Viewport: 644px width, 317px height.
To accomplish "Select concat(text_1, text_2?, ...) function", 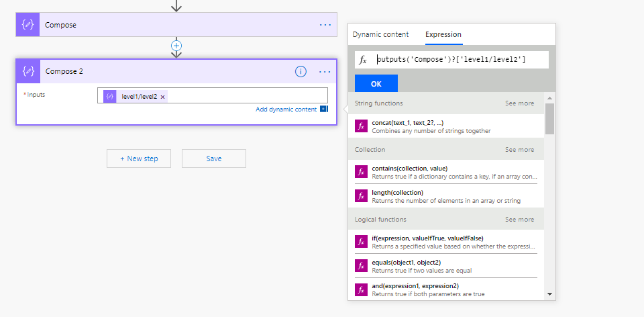I will [x=446, y=126].
